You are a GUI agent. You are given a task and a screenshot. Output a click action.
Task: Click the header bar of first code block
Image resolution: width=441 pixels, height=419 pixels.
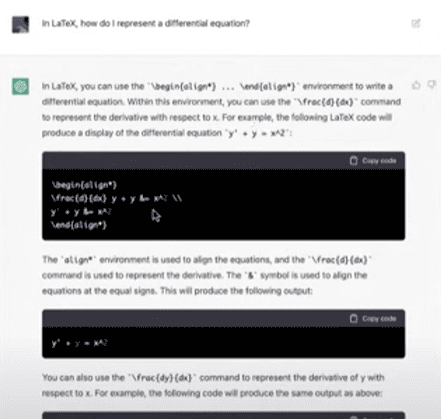pyautogui.click(x=224, y=161)
